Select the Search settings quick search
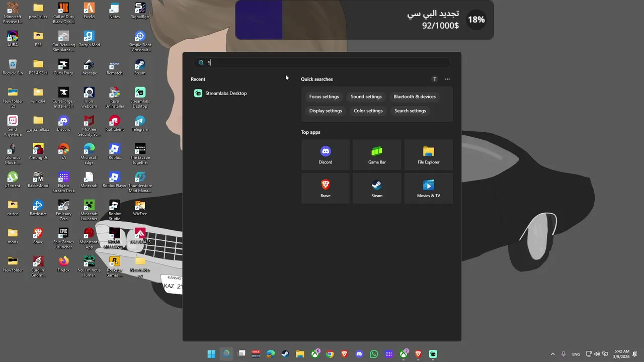The height and width of the screenshot is (362, 644). [x=410, y=111]
